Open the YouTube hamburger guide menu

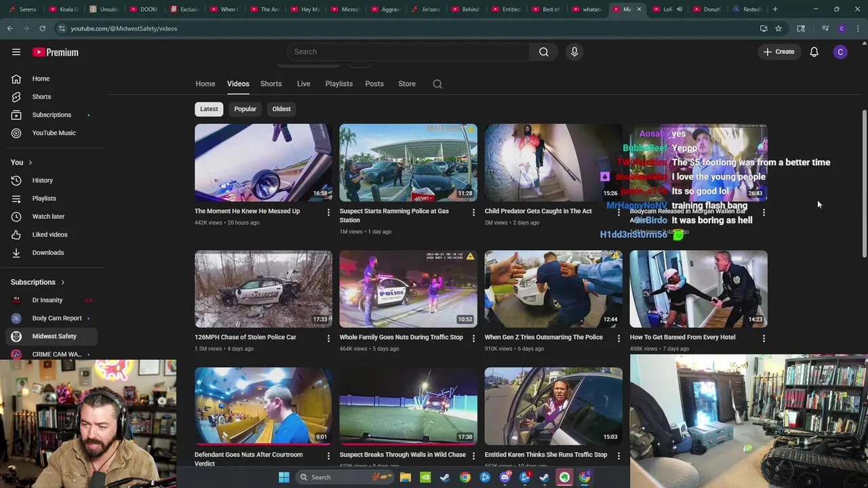coord(16,52)
